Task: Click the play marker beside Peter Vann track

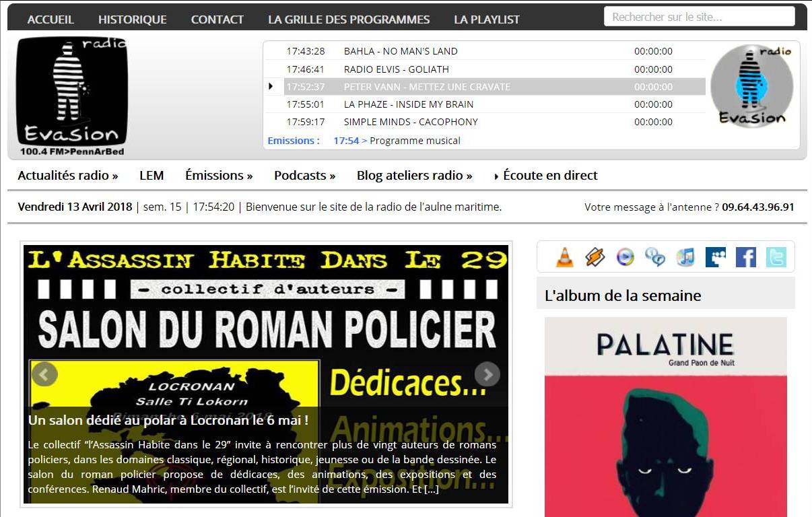Action: click(x=271, y=86)
